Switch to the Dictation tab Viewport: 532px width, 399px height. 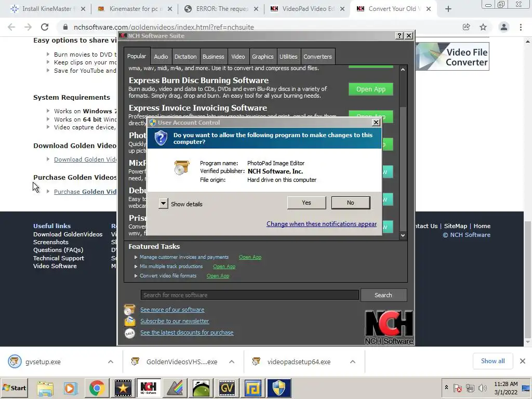point(185,57)
